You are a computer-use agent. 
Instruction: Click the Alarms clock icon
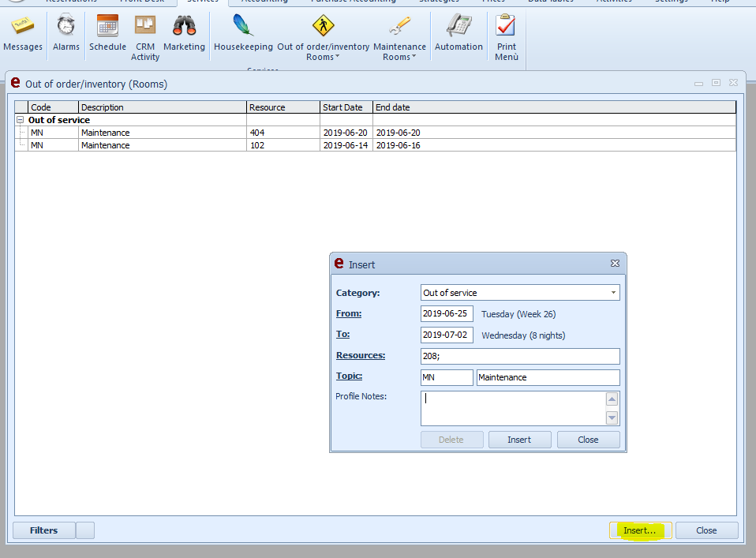66,28
